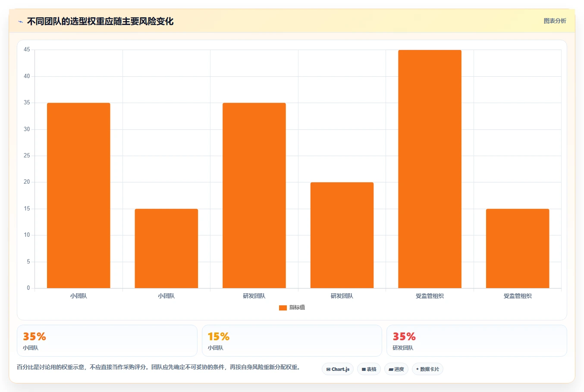Screen dimensions: 584x392
Task: Click the y-axis label 45
Action: point(27,50)
